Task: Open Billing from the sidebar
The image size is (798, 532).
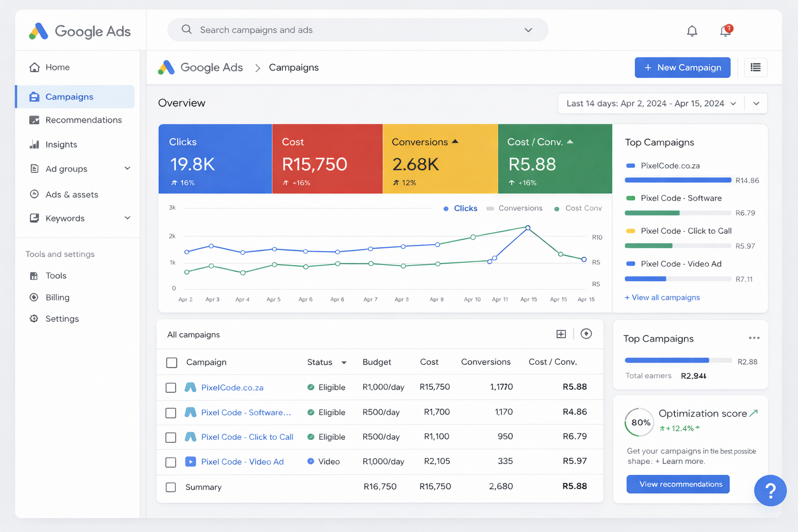Action: [57, 297]
